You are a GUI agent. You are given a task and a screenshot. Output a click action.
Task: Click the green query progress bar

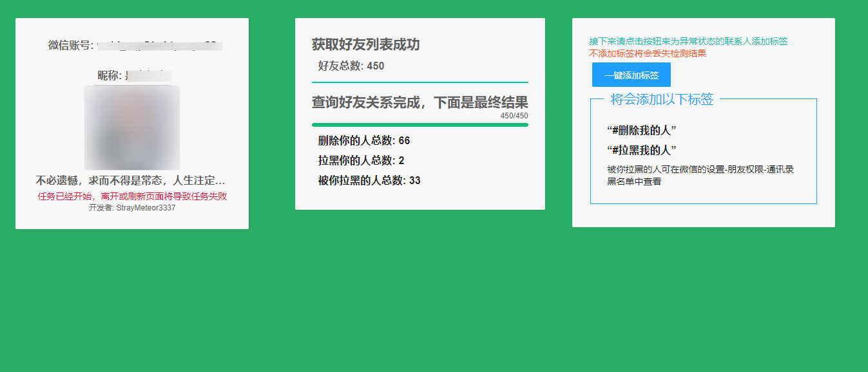[x=420, y=125]
